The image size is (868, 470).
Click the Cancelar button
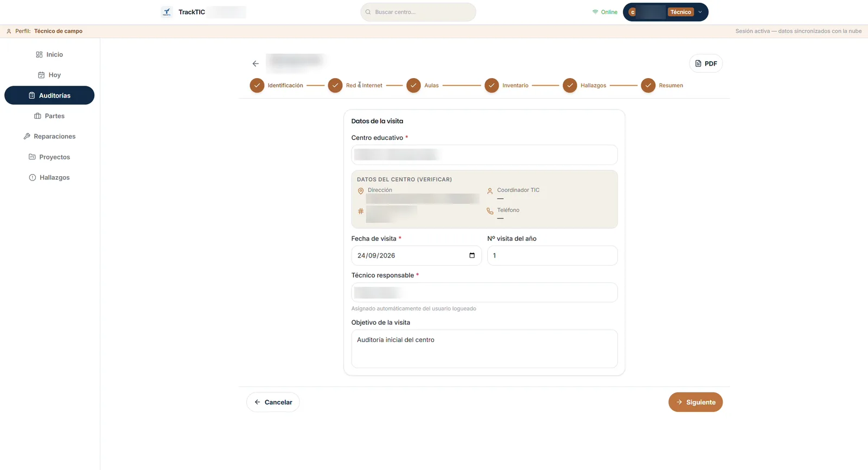tap(273, 402)
